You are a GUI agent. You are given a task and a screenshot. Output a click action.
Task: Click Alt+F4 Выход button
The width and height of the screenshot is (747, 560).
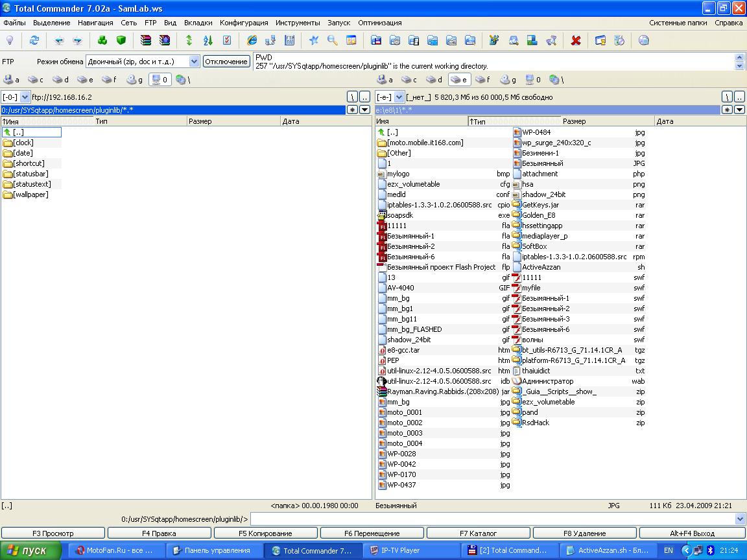[693, 533]
